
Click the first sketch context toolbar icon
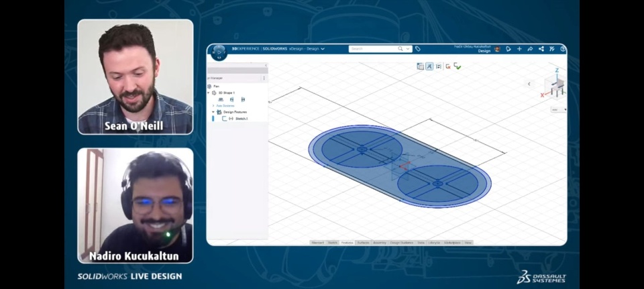click(420, 66)
